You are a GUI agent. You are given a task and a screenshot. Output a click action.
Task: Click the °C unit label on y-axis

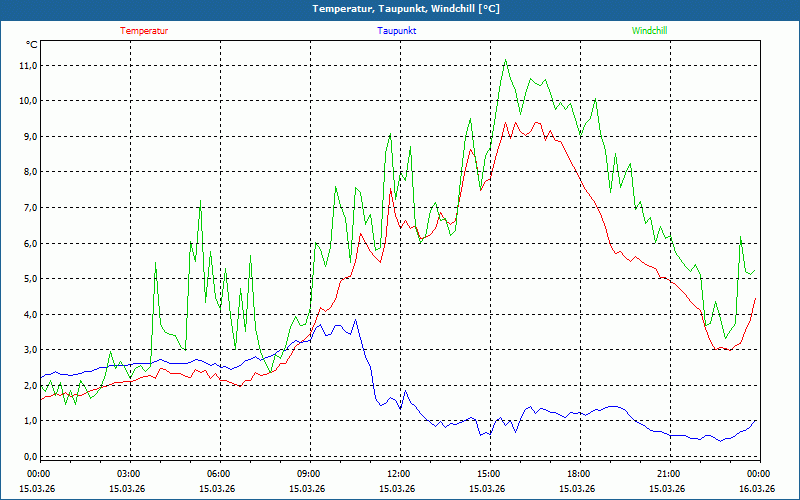(x=31, y=45)
